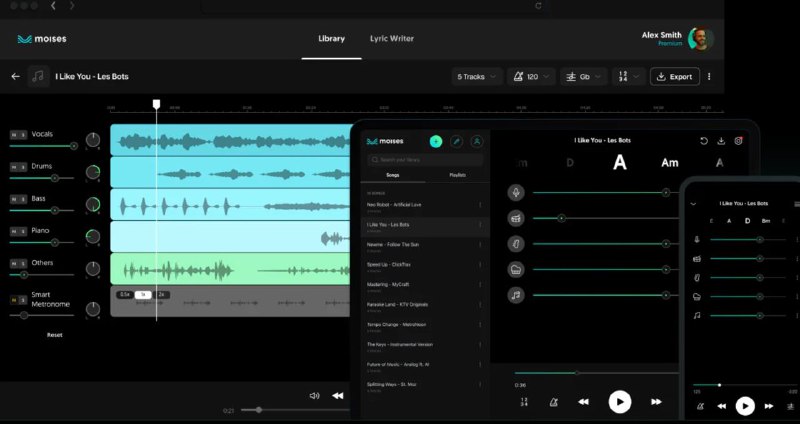Select Karaoke Land song in tablet library
The image size is (800, 424).
(424, 306)
